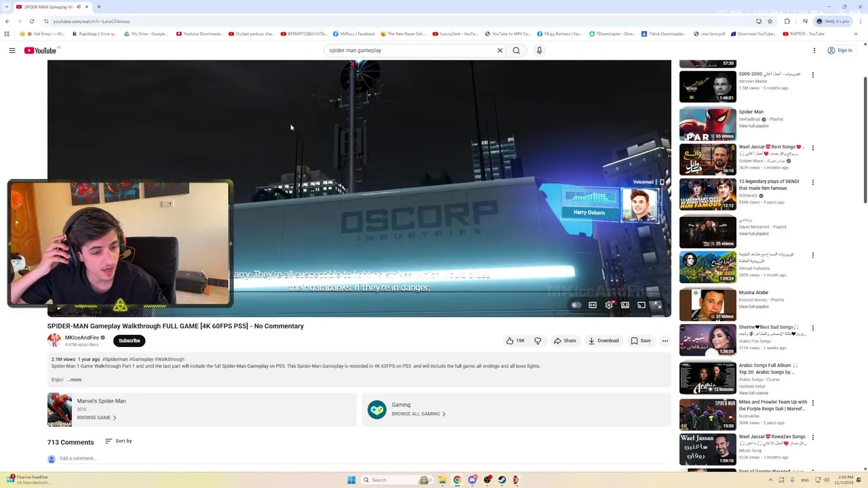Toggle the autoplay switch in the player
This screenshot has width=868, height=488.
coord(576,305)
